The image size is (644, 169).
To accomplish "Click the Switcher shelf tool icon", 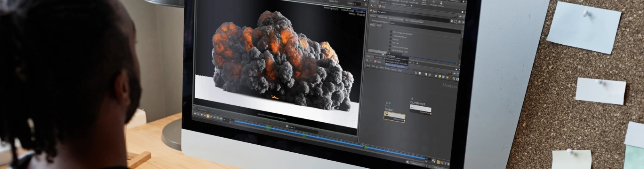I will (441, 3).
